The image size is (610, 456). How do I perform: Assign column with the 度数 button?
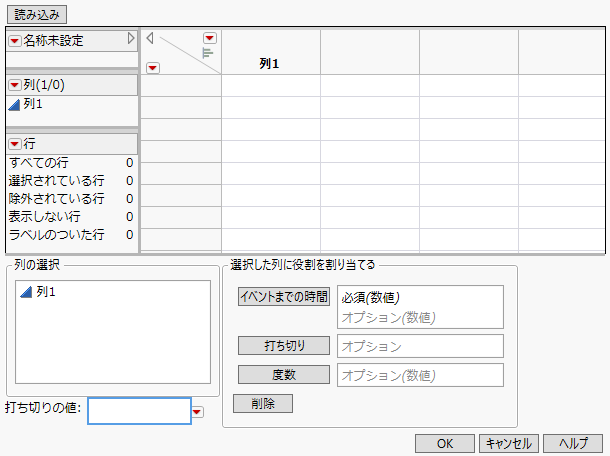(284, 375)
